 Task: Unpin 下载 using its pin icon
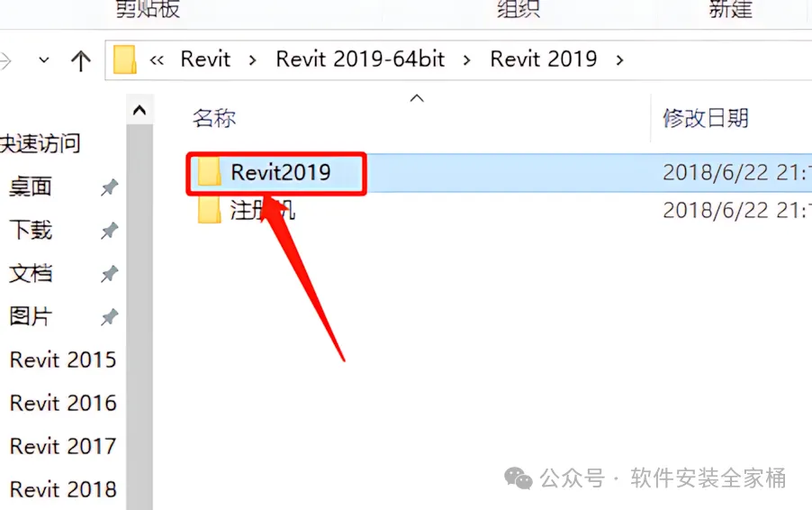[109, 230]
